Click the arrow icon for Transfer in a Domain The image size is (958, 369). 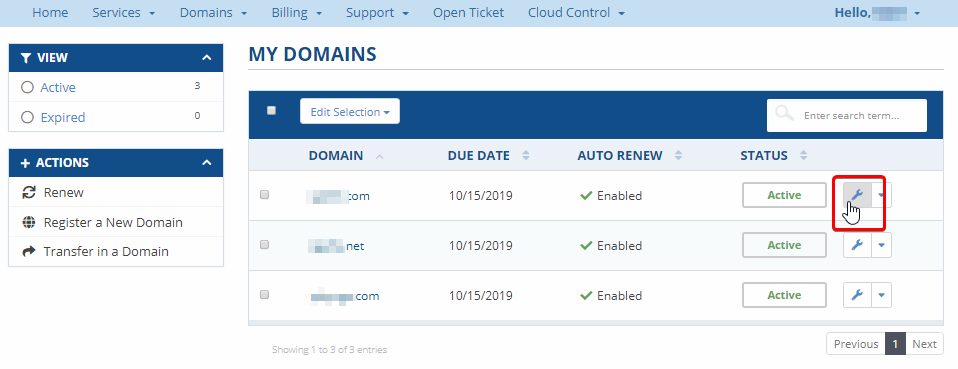[29, 252]
